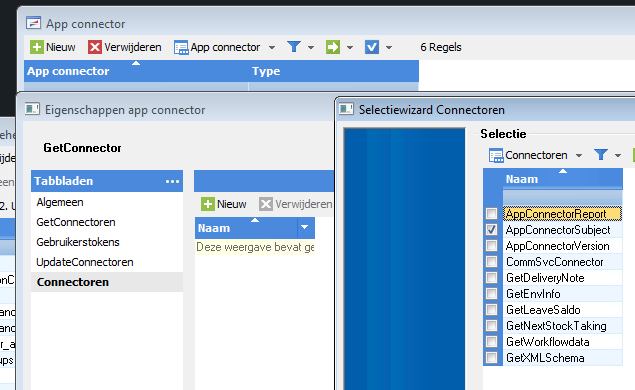Image resolution: width=635 pixels, height=390 pixels.
Task: Click the green Nieuw plus icon in top toolbar
Action: 36,47
